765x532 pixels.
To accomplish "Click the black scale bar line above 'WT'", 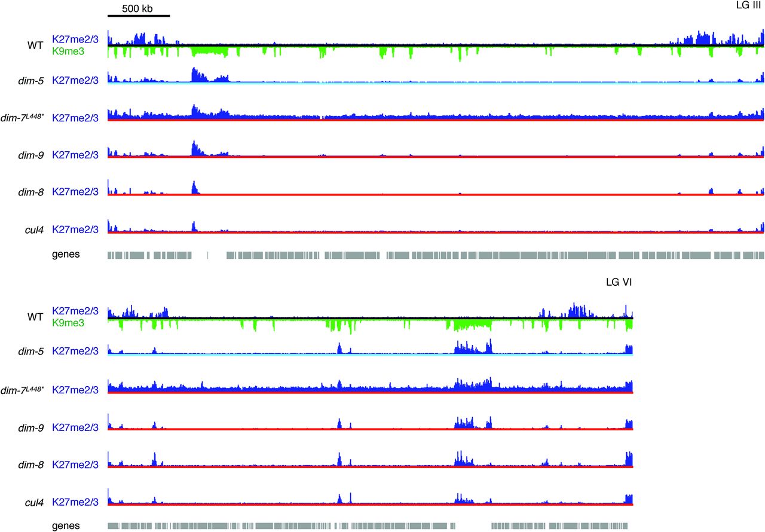I will pos(139,16).
